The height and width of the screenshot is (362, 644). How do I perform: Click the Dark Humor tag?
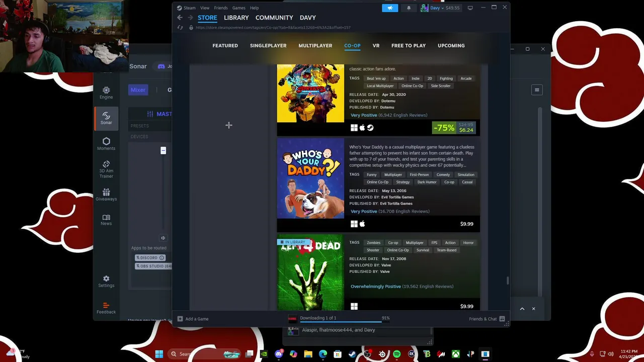click(x=427, y=182)
